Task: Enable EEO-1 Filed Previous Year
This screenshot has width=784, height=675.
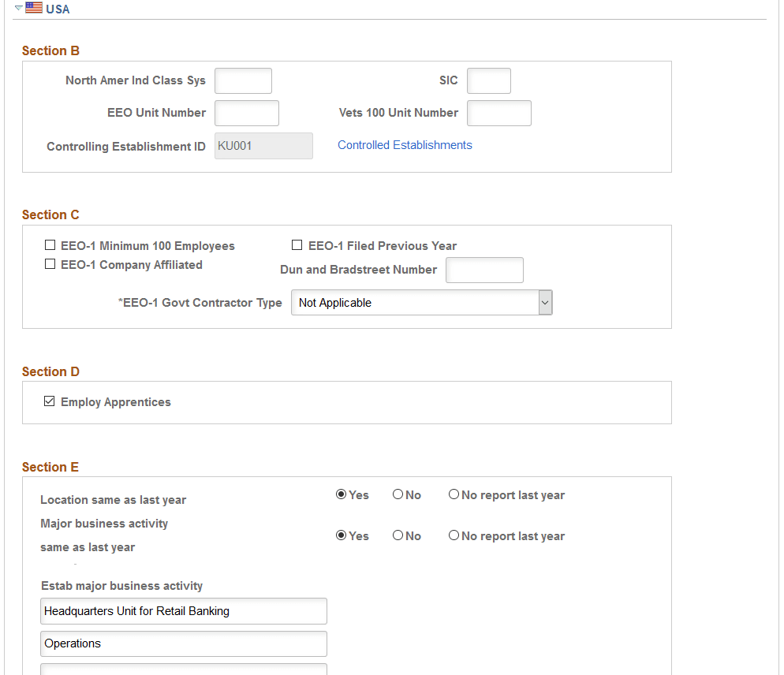Action: pos(297,244)
